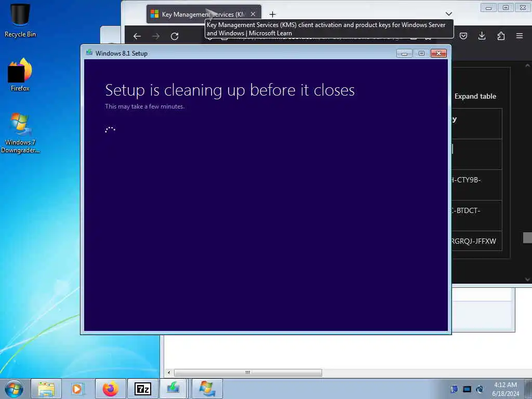Click the network icon in system tray
532x399 pixels.
pos(480,389)
